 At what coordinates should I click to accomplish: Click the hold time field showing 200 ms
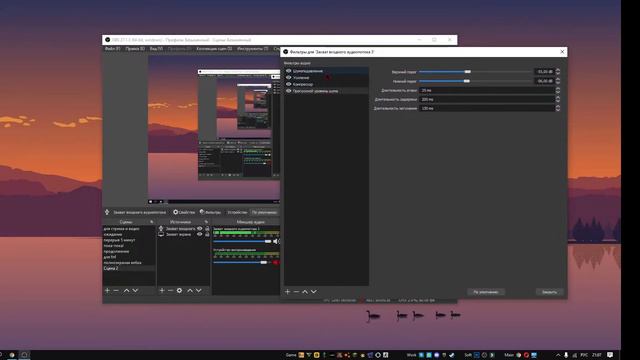[487, 99]
